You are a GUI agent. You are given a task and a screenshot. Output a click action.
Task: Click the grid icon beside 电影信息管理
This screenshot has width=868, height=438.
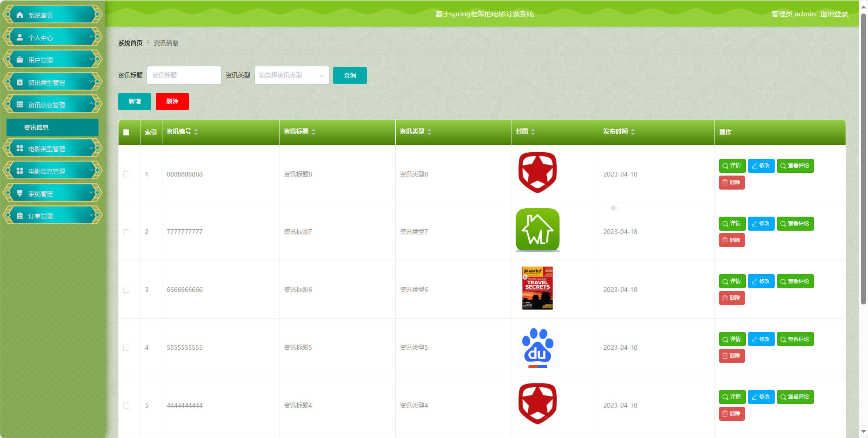pyautogui.click(x=20, y=171)
